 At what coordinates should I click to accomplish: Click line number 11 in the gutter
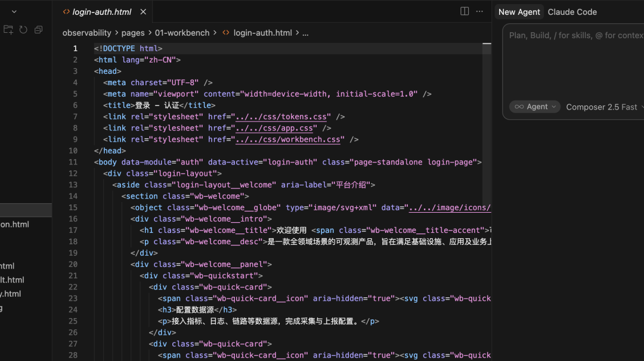click(x=73, y=162)
